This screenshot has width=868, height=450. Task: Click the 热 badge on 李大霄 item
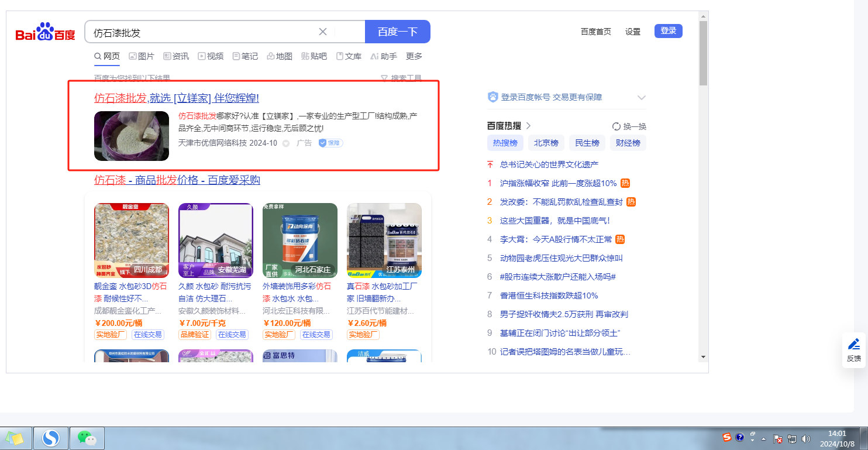click(620, 239)
